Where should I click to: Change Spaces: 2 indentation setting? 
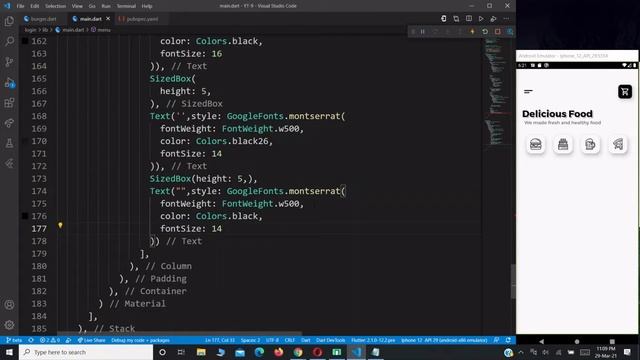tap(250, 340)
